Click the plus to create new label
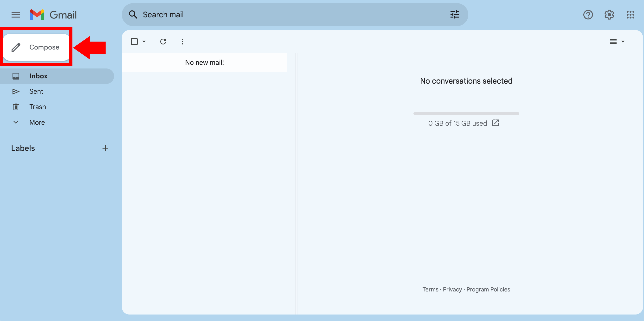 [105, 148]
